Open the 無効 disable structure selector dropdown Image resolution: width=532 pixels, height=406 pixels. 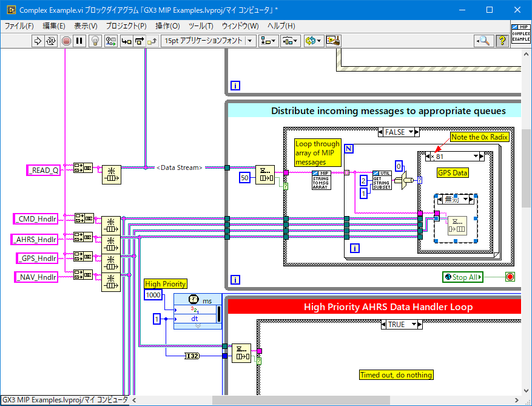(465, 200)
